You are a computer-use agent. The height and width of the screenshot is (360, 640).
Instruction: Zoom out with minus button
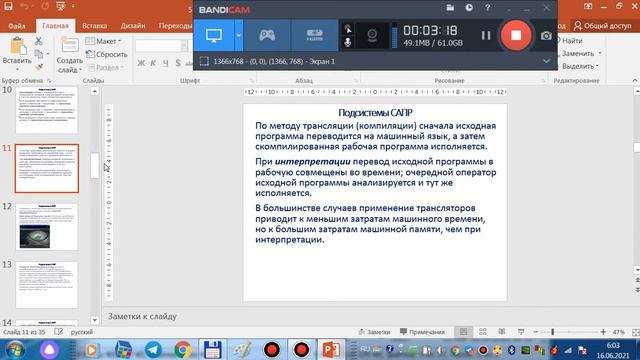536,332
